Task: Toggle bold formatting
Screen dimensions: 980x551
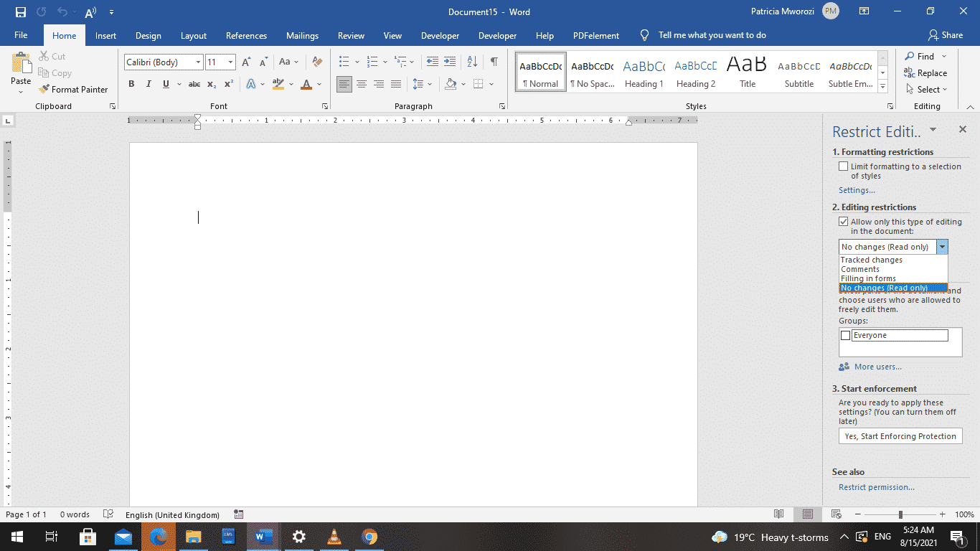Action: (x=131, y=84)
